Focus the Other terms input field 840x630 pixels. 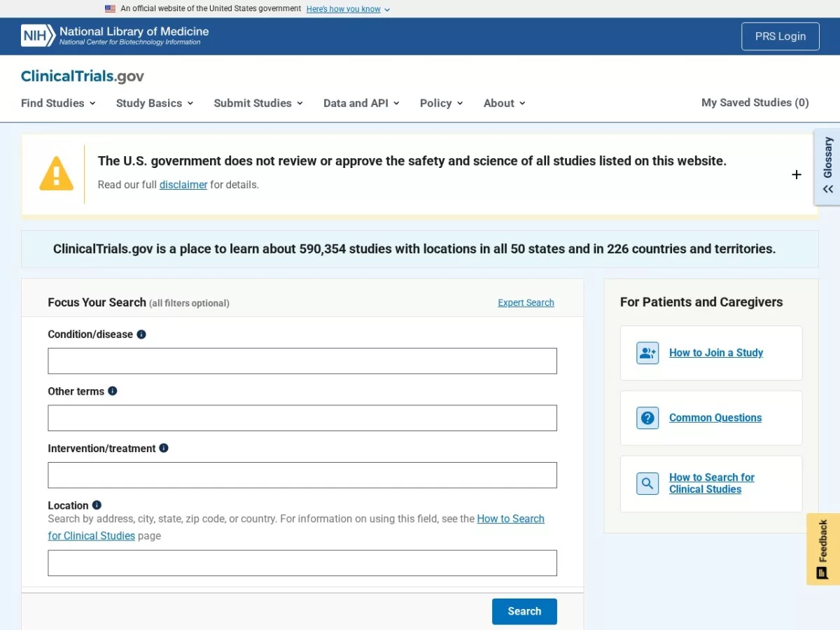tap(302, 418)
